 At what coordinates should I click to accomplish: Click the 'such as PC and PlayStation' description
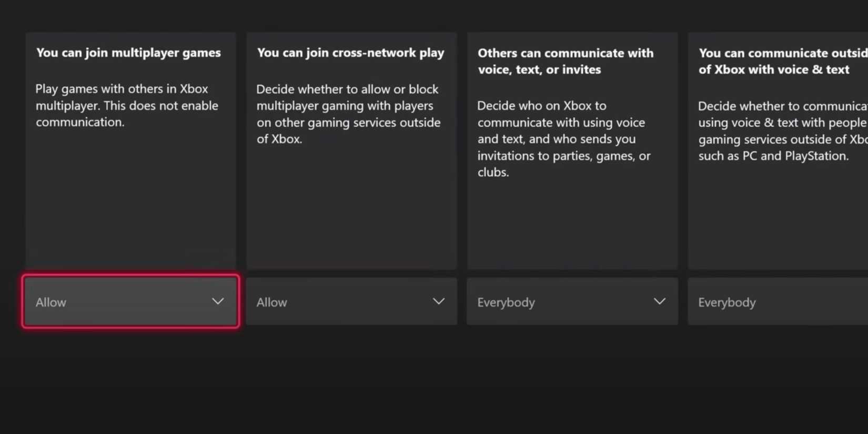(x=783, y=131)
